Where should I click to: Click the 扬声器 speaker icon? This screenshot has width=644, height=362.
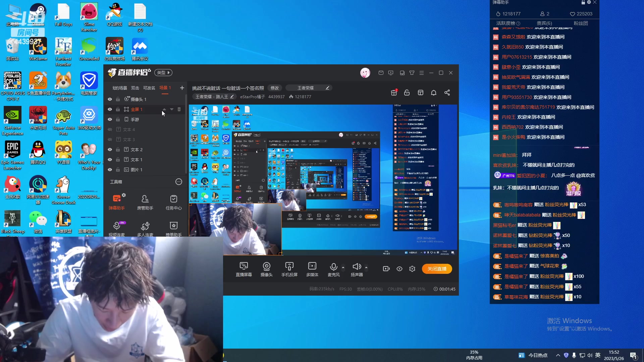click(357, 266)
